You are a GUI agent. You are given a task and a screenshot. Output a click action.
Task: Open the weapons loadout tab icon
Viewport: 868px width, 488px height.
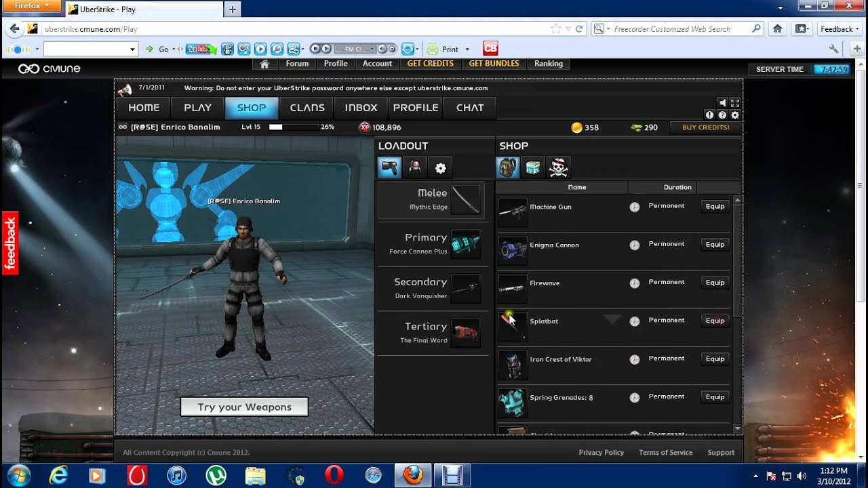click(x=390, y=167)
